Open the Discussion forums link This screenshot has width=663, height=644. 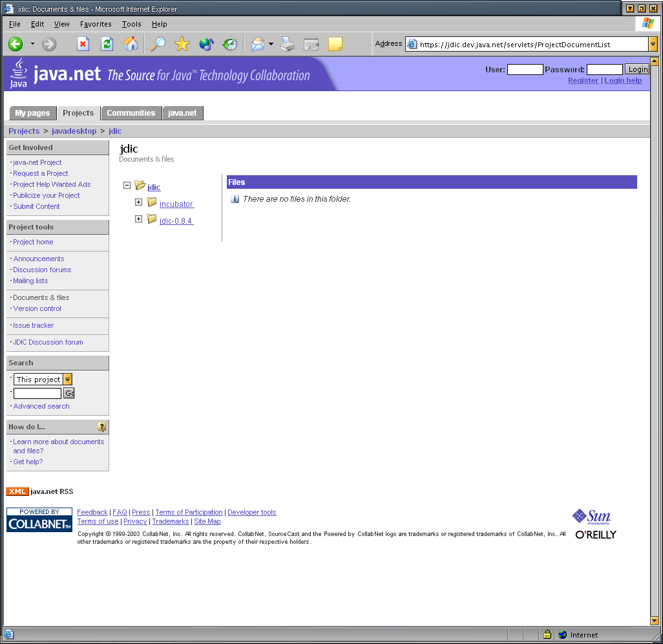pyautogui.click(x=42, y=270)
